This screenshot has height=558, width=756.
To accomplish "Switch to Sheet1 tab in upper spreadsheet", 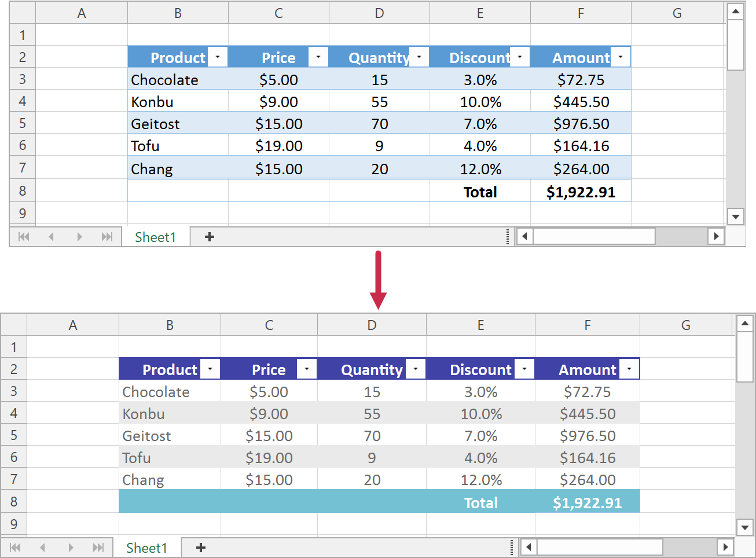I will 155,237.
